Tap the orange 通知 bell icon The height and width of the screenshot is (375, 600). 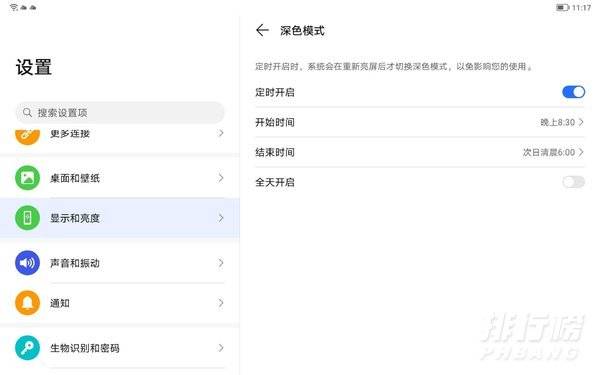28,303
